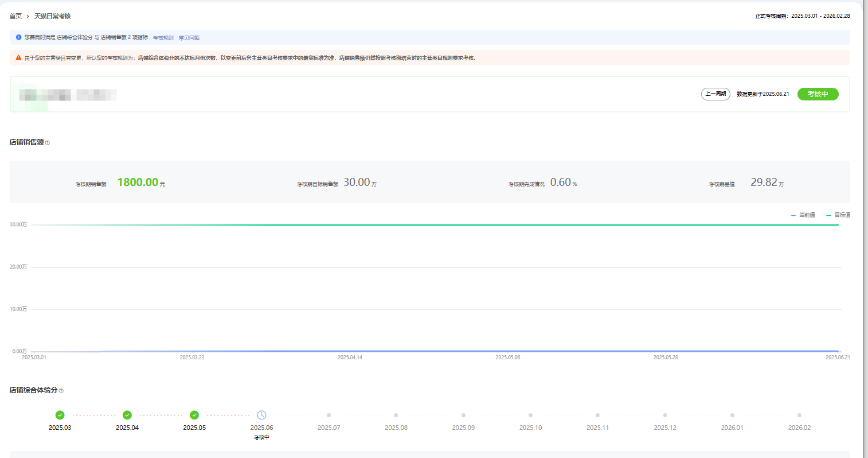This screenshot has width=868, height=458.
Task: Select the 2025.07 timeline dot
Action: pyautogui.click(x=329, y=415)
